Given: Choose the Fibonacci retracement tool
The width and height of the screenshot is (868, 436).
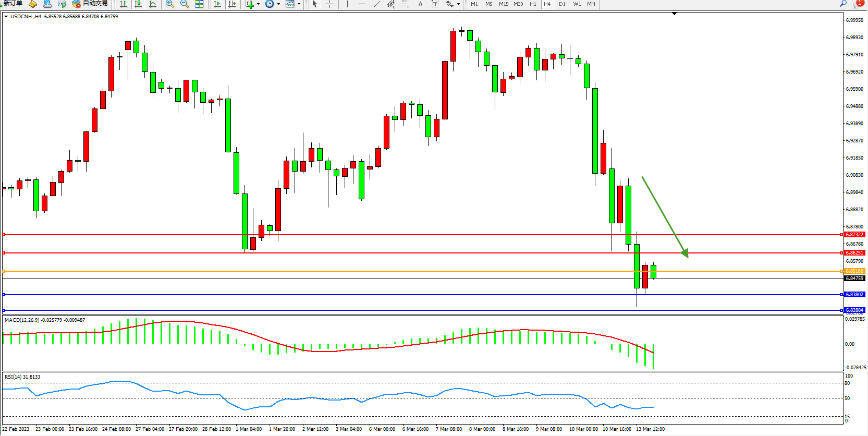Looking at the screenshot, I should pyautogui.click(x=406, y=4).
